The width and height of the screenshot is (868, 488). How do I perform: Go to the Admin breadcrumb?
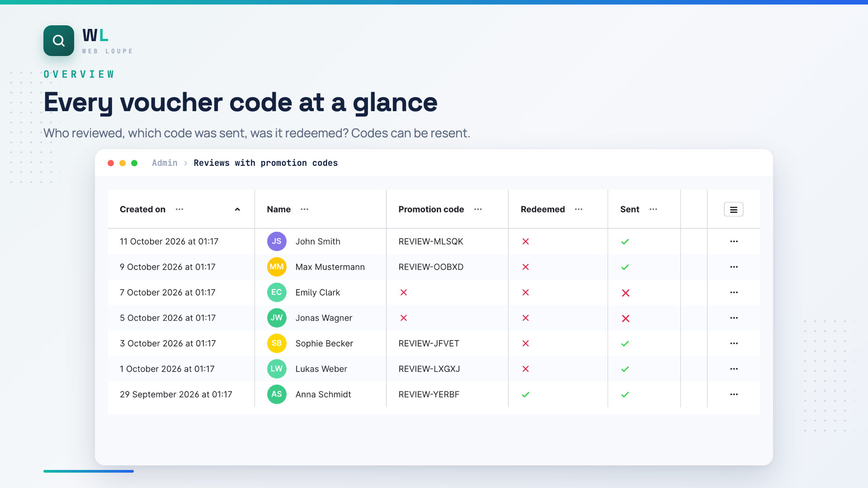(165, 163)
